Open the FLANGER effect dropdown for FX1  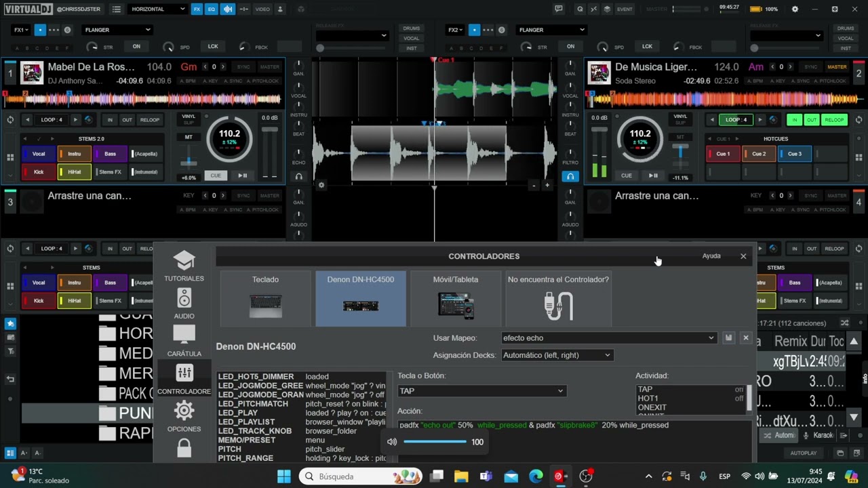(117, 30)
